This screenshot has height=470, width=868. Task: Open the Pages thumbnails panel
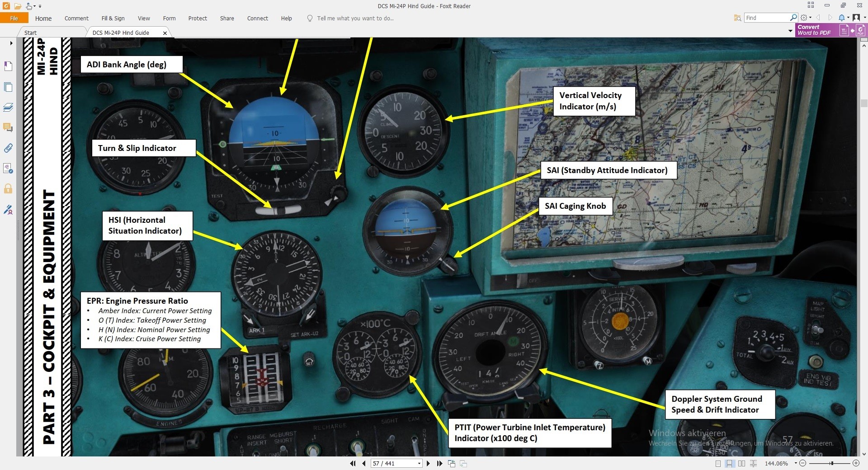click(8, 87)
